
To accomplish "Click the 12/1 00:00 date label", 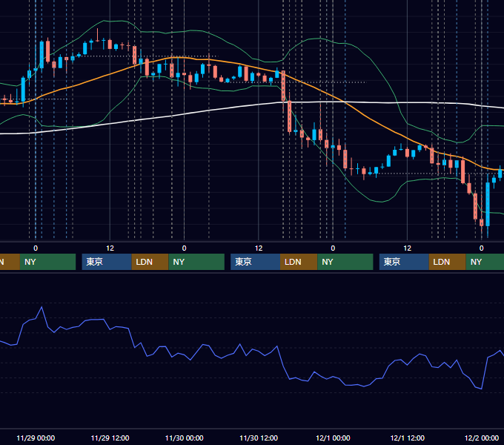I will click(x=333, y=438).
